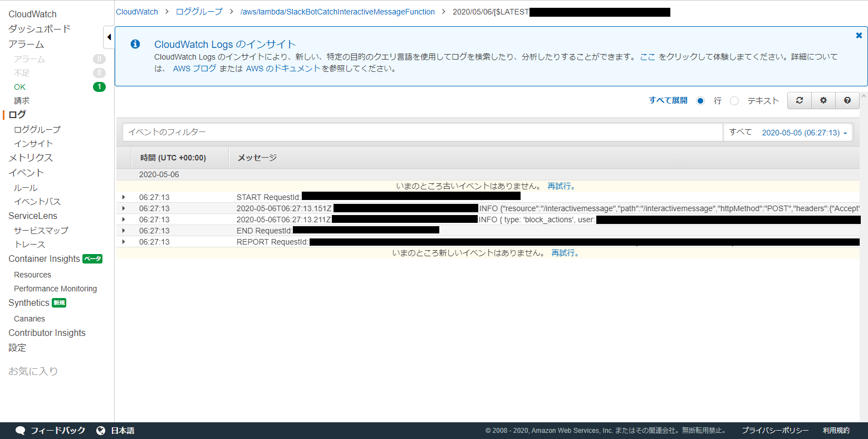
Task: Open Performance Monitoring in sidebar
Action: tap(55, 289)
